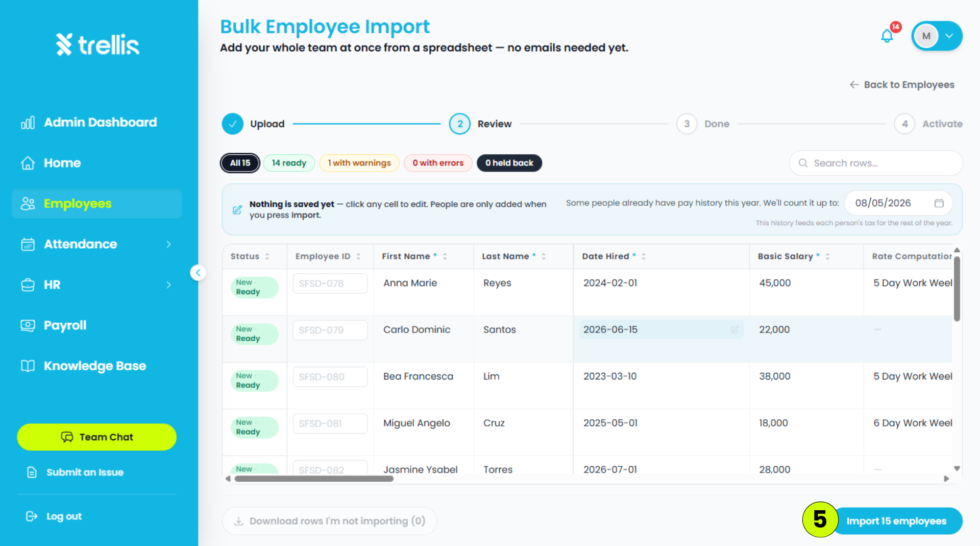The image size is (980, 546).
Task: Show the 0 held back rows
Action: (x=509, y=163)
